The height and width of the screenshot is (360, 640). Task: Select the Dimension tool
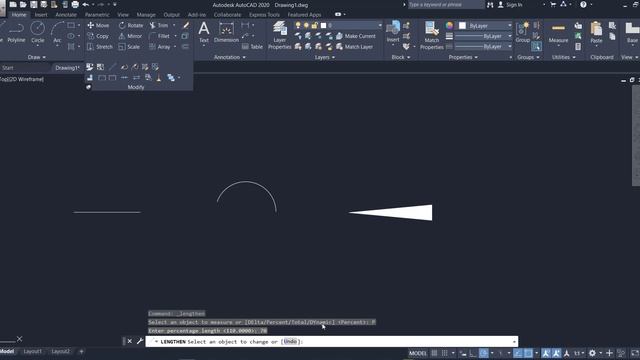pos(226,32)
